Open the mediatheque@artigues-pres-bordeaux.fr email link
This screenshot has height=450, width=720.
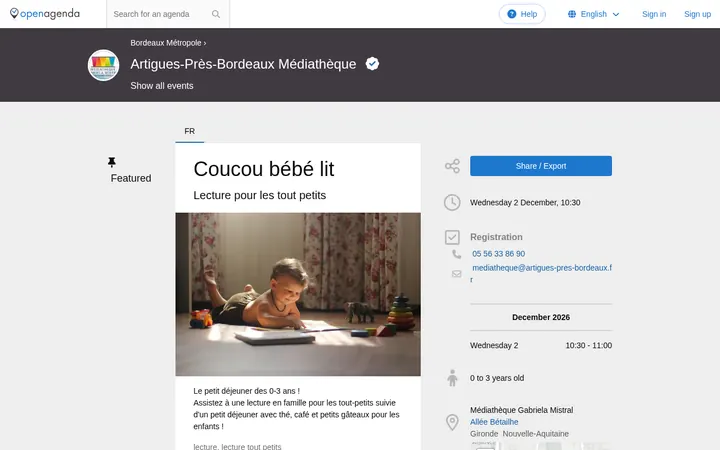click(x=541, y=273)
